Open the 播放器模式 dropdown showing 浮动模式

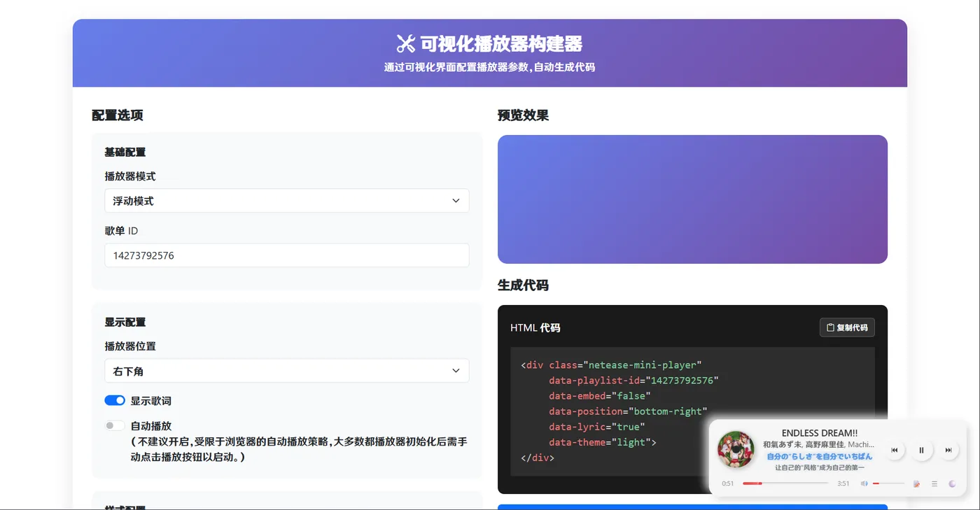click(287, 201)
